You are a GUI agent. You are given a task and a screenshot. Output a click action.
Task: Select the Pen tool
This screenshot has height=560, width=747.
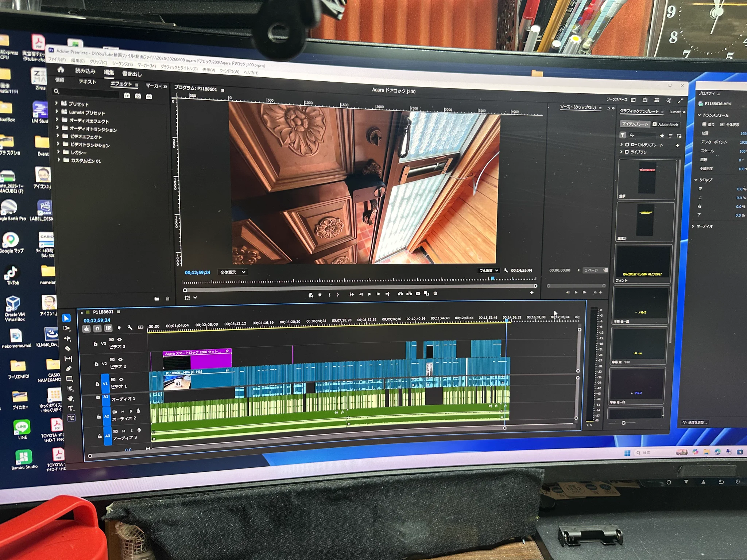coord(69,369)
